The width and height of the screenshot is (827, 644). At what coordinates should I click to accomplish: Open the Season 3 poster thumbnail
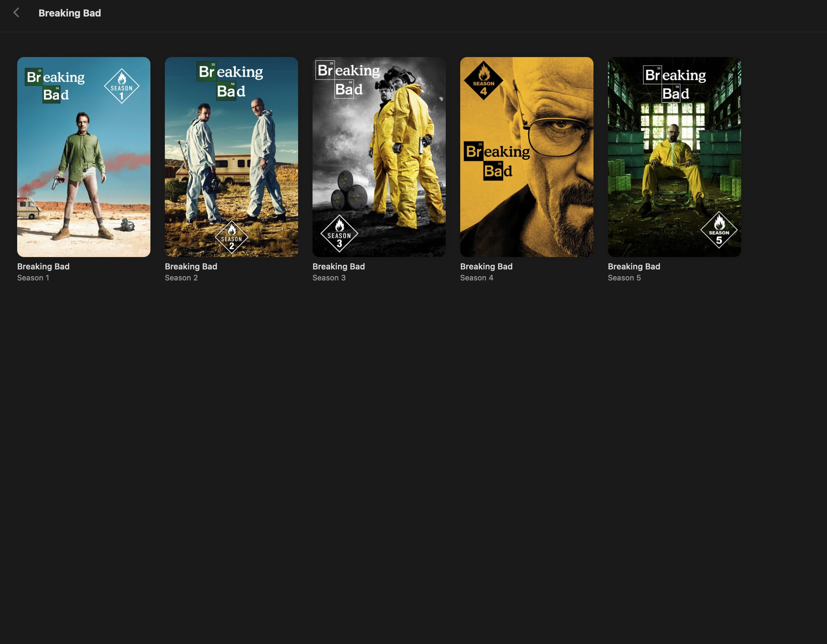pos(379,157)
